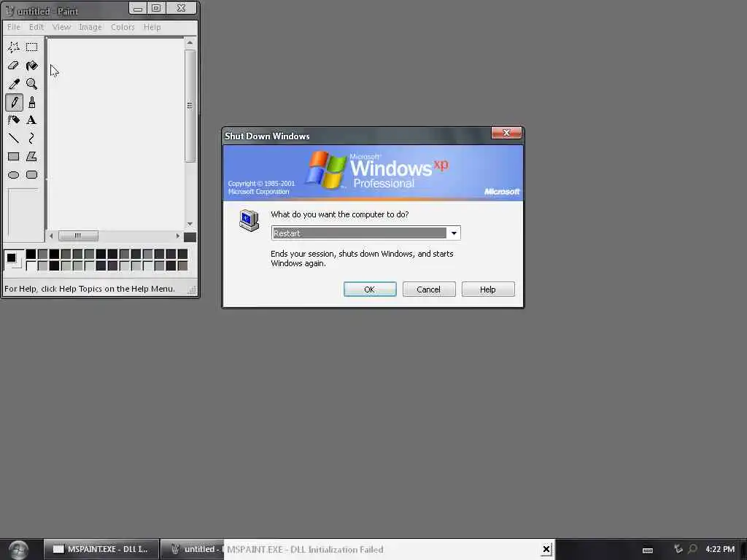Click the search magnifier tray icon
This screenshot has width=747, height=560.
pos(692,549)
